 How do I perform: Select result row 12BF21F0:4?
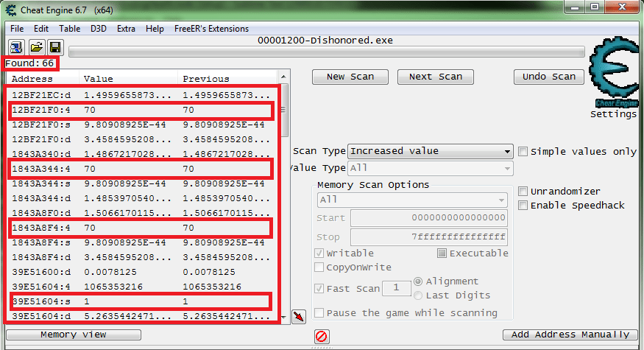pyautogui.click(x=141, y=111)
